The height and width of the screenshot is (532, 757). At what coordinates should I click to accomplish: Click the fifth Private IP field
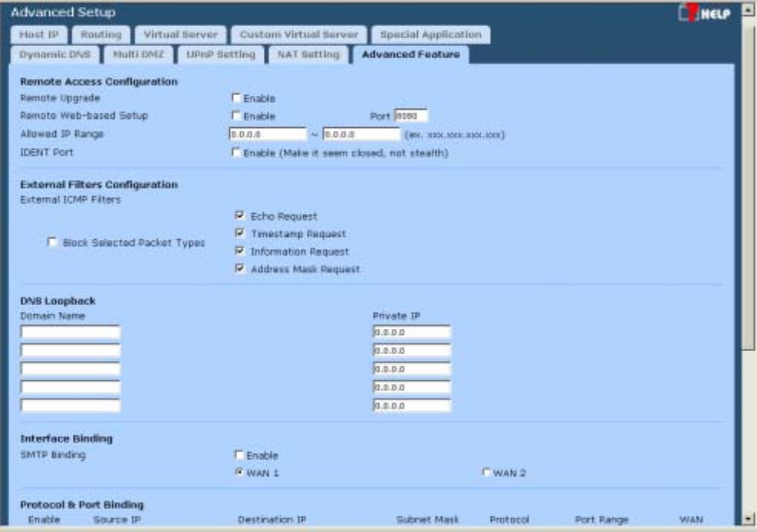point(412,406)
